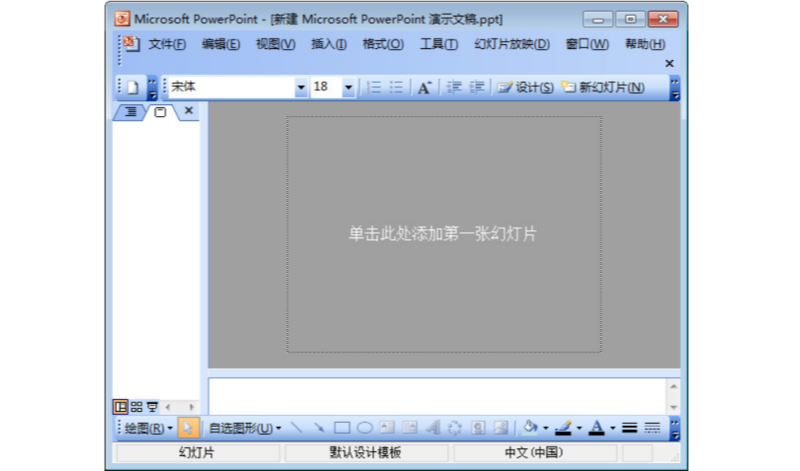Apply line color with brush icon
The image size is (800, 471).
pos(563,428)
